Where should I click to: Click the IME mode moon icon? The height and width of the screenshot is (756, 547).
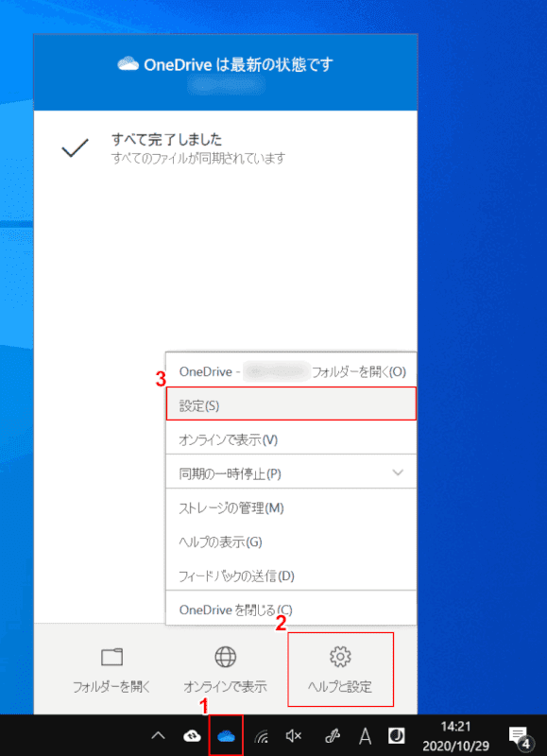click(396, 736)
